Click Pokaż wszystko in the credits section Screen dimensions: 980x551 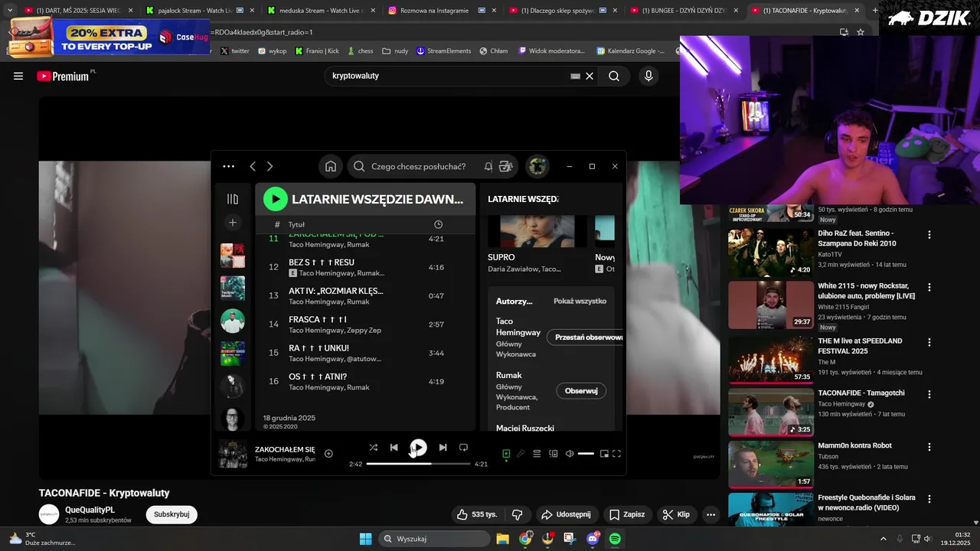pyautogui.click(x=580, y=302)
